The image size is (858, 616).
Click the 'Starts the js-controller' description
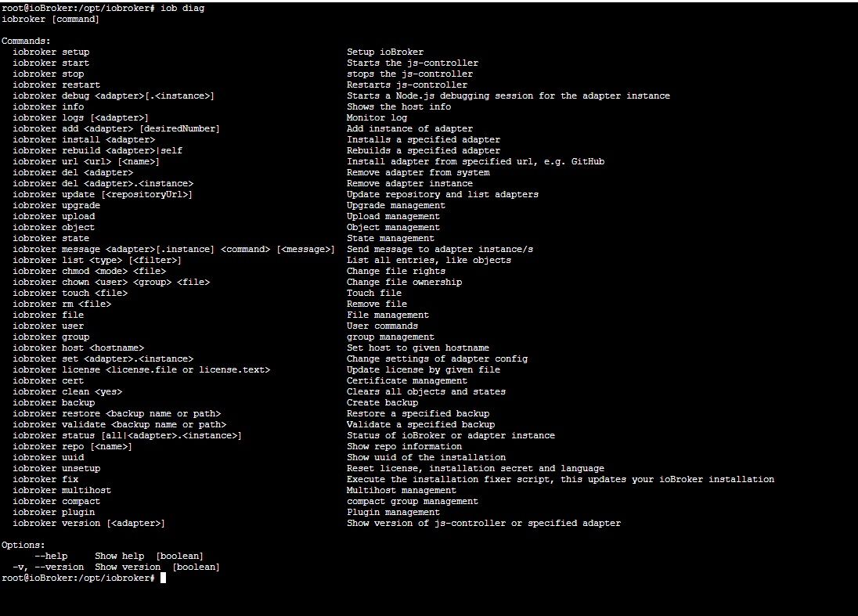click(x=413, y=63)
